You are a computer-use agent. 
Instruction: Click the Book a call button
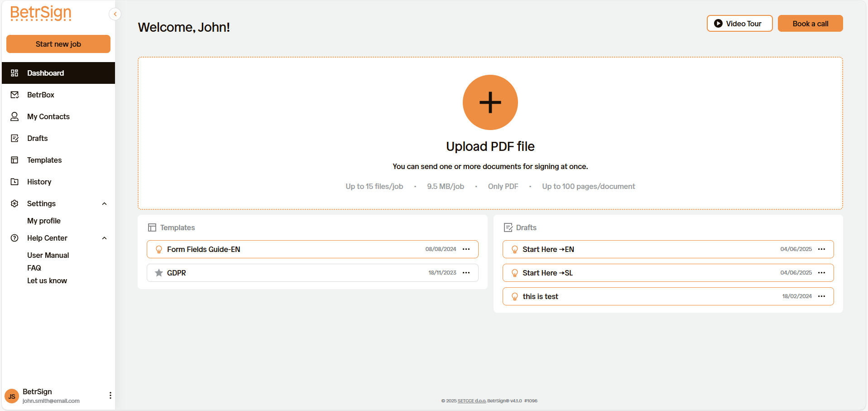tap(810, 23)
